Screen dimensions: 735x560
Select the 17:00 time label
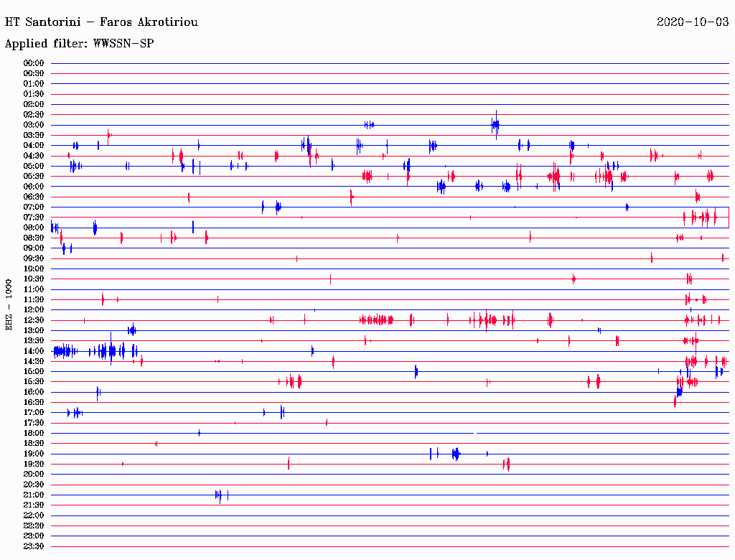point(33,413)
